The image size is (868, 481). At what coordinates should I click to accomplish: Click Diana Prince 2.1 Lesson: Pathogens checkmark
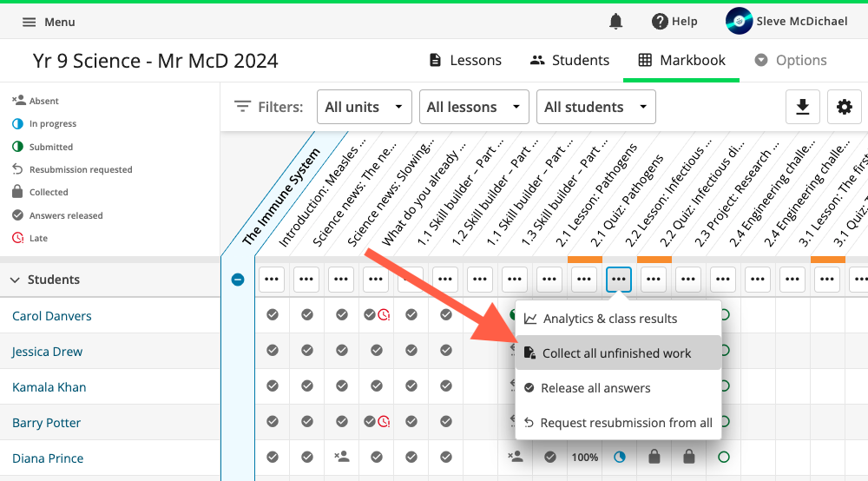point(549,458)
